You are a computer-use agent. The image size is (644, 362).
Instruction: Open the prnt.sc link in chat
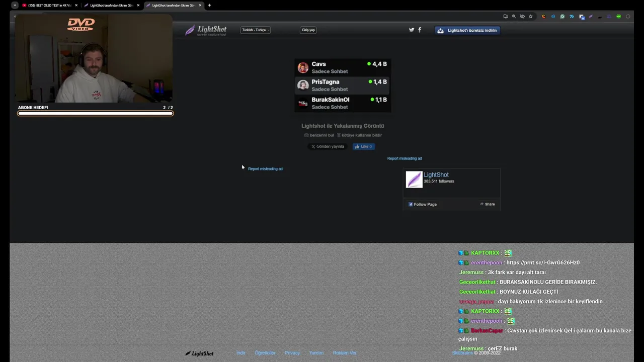[x=543, y=262]
